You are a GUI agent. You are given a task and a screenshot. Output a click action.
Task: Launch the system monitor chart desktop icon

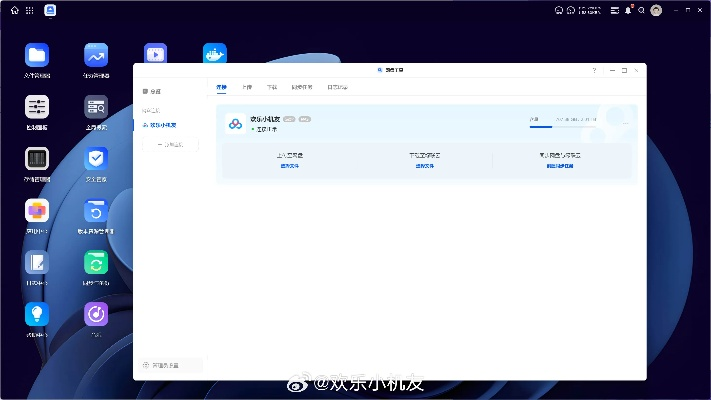pyautogui.click(x=96, y=56)
